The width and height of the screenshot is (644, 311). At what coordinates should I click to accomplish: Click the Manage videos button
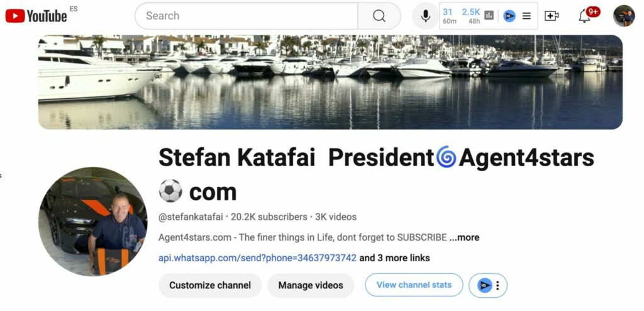coord(311,285)
